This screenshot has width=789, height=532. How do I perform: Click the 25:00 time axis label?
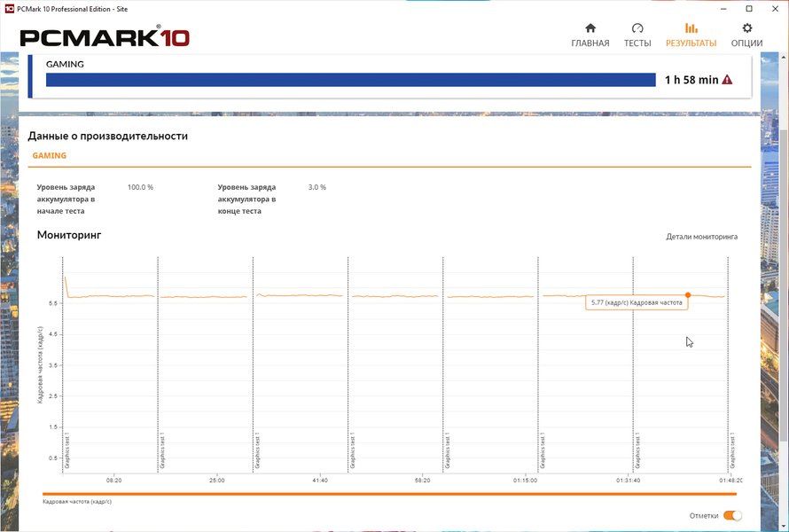pyautogui.click(x=217, y=481)
